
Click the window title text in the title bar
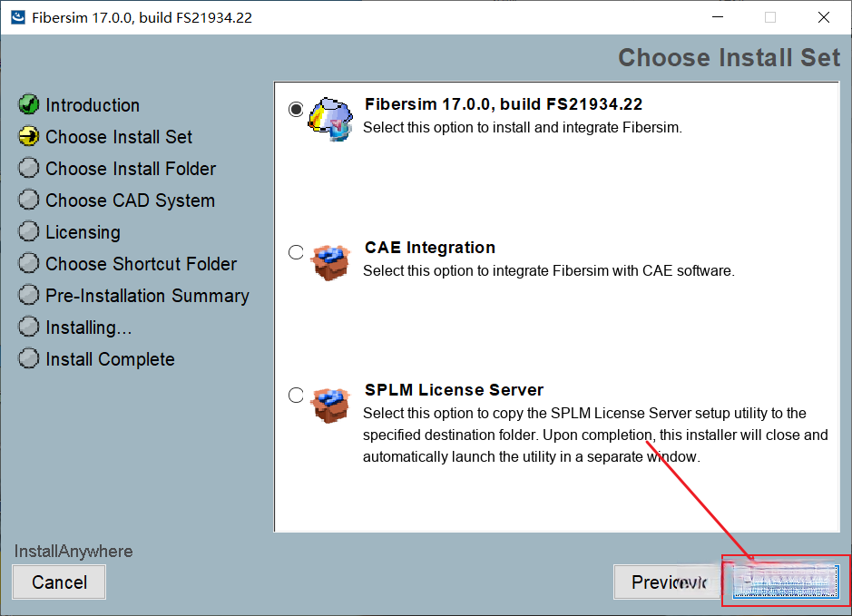tap(142, 17)
